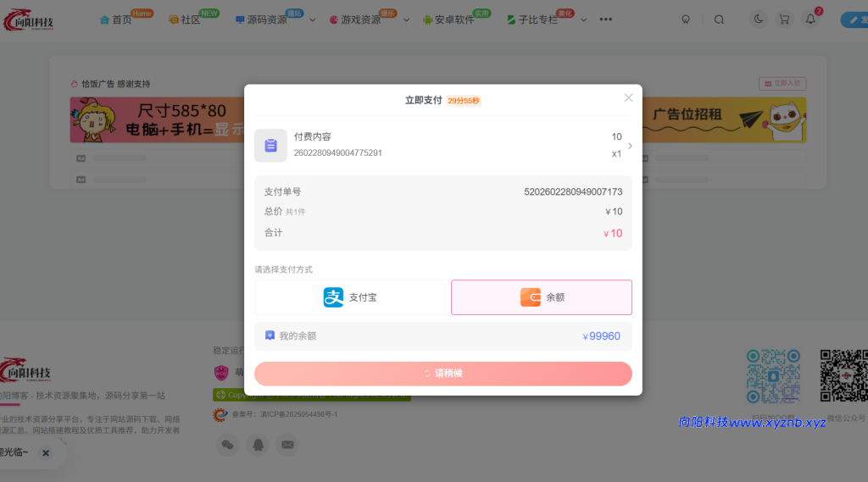Open the 首页 Home menu item
Viewport: 868px width, 482px height.
(x=115, y=20)
